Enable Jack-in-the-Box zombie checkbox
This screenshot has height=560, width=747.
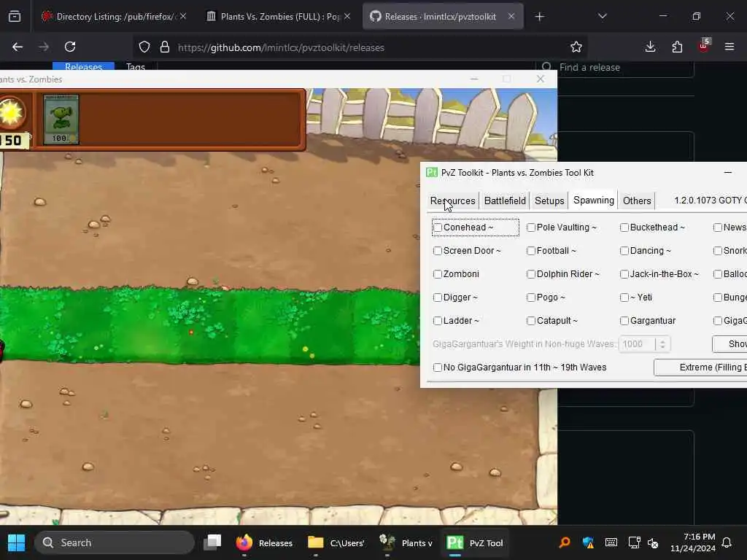[x=624, y=274]
